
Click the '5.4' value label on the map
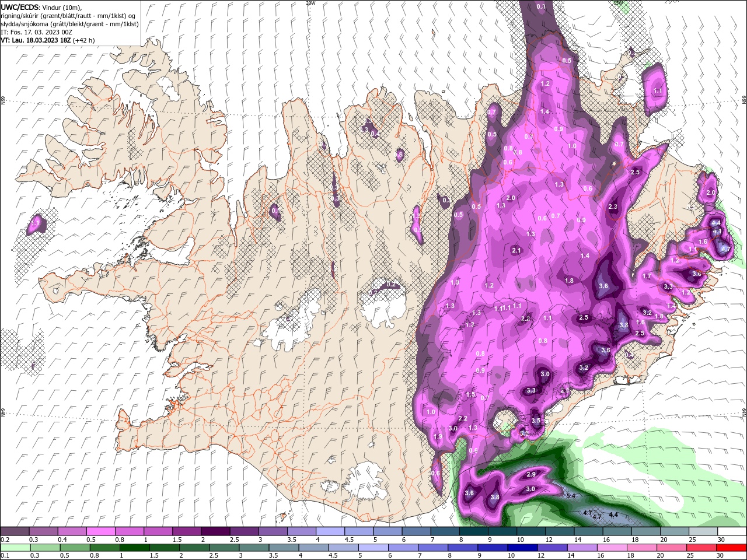pos(571,496)
